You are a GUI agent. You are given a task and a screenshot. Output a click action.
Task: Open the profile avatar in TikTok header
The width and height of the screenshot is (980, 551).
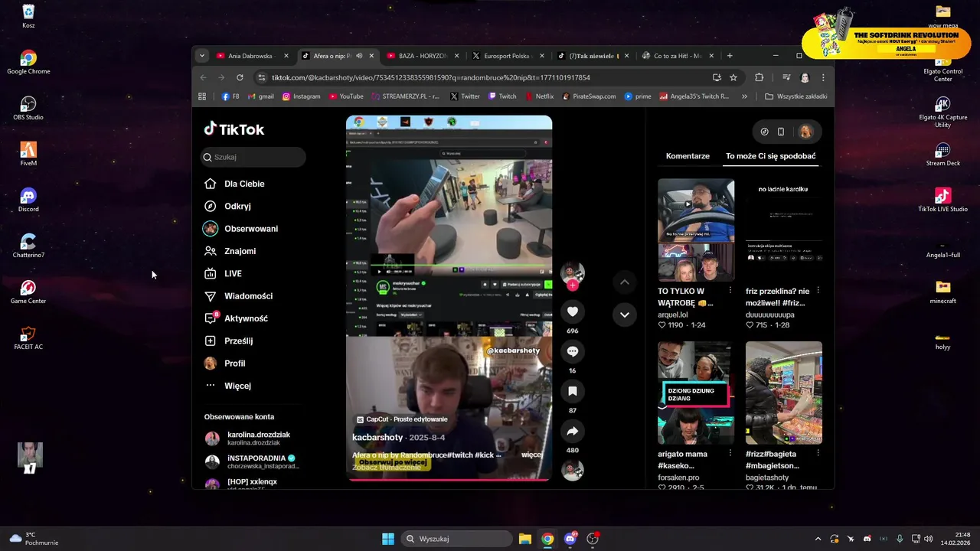coord(805,132)
